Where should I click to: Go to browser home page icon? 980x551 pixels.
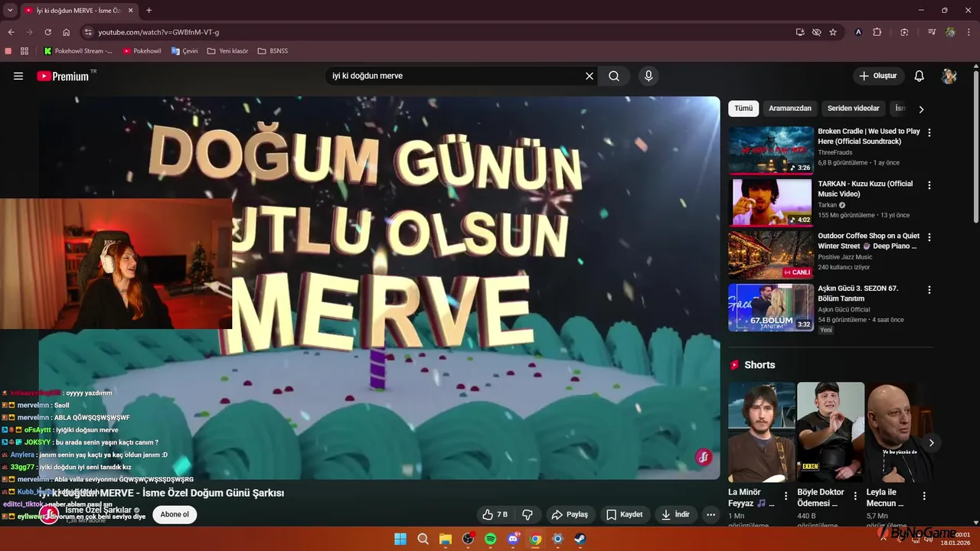coord(66,32)
